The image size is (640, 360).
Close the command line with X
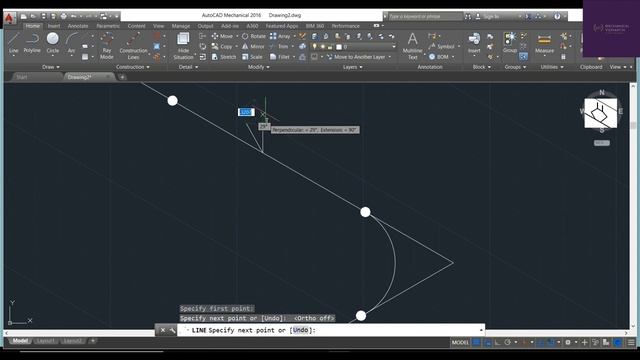[x=162, y=330]
